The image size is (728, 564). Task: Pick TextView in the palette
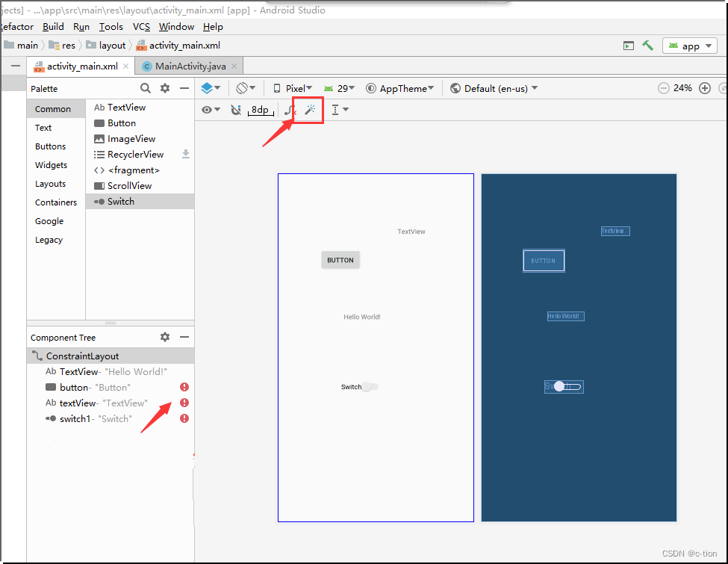[140, 108]
